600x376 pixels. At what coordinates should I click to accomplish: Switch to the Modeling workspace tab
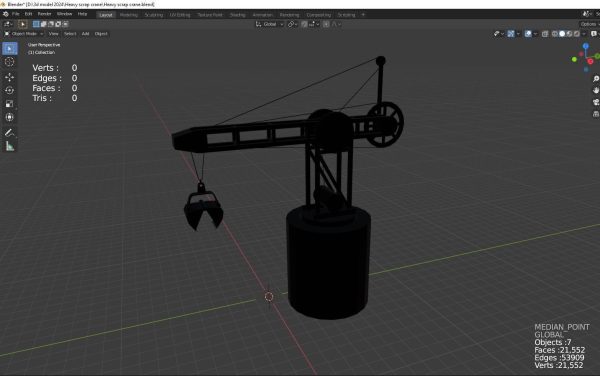click(x=129, y=15)
